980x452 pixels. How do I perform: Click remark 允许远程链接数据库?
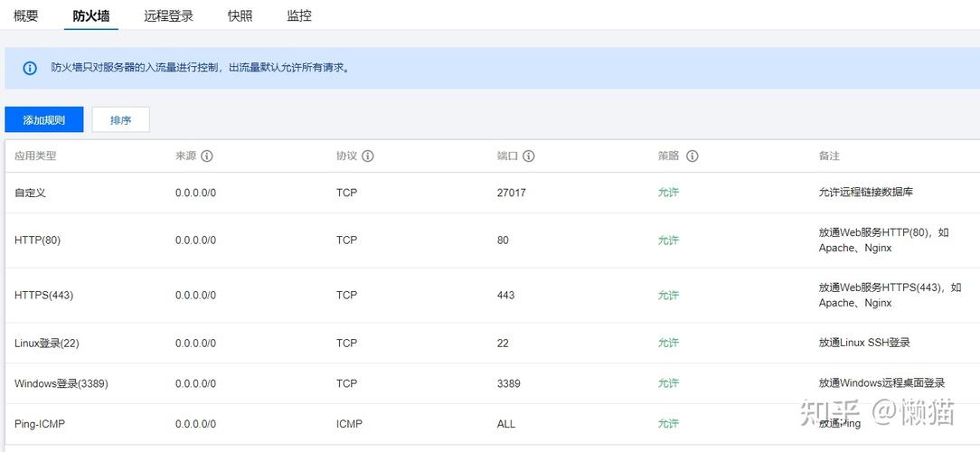pyautogui.click(x=865, y=193)
